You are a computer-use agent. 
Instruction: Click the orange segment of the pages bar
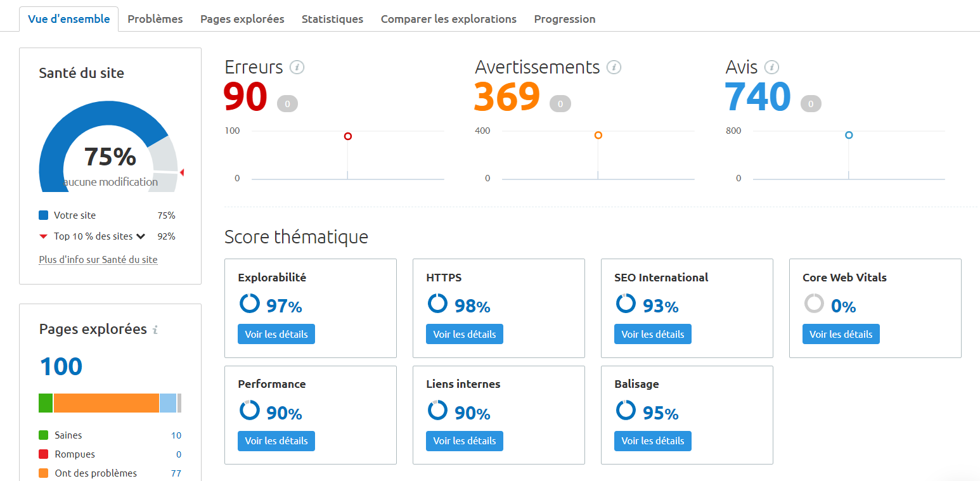106,403
